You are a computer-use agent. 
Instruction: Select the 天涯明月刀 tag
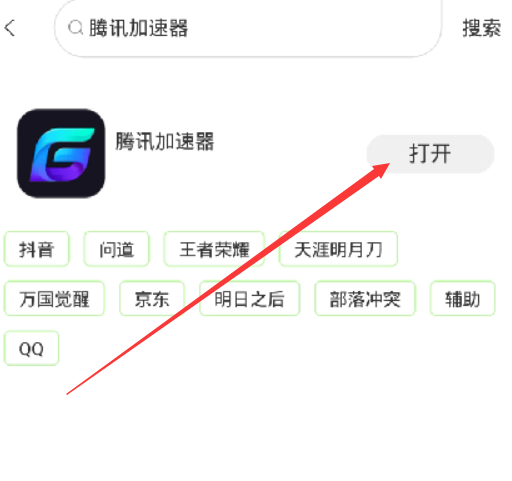[338, 249]
